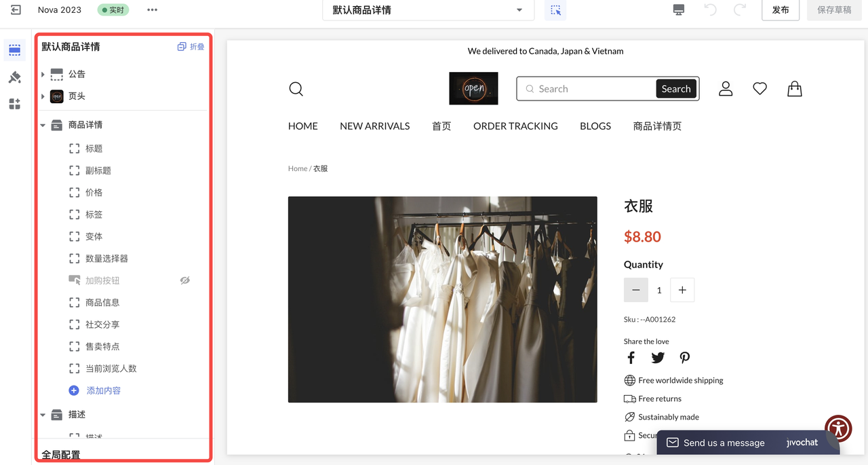Image resolution: width=868 pixels, height=465 pixels.
Task: Expand the 公告 section
Action: click(43, 74)
